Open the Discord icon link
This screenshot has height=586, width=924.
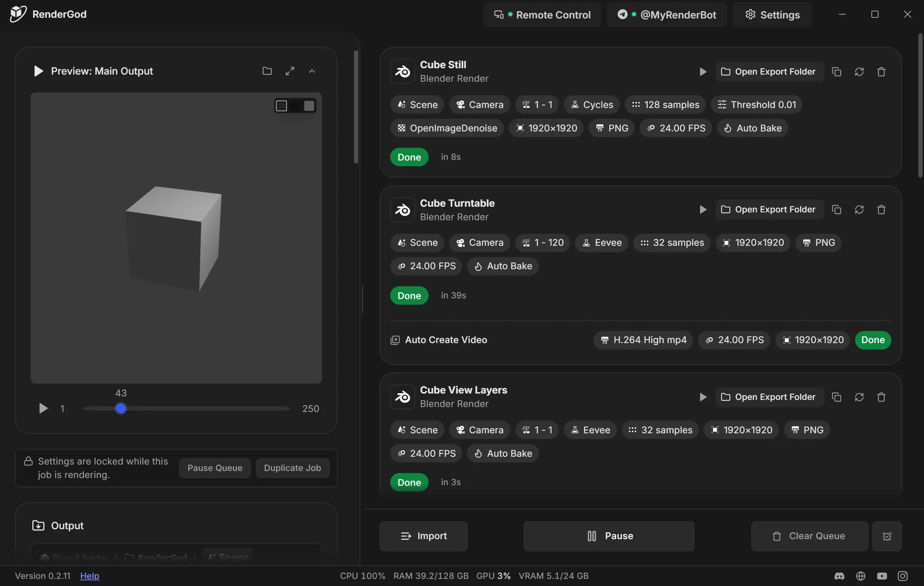[x=839, y=576]
